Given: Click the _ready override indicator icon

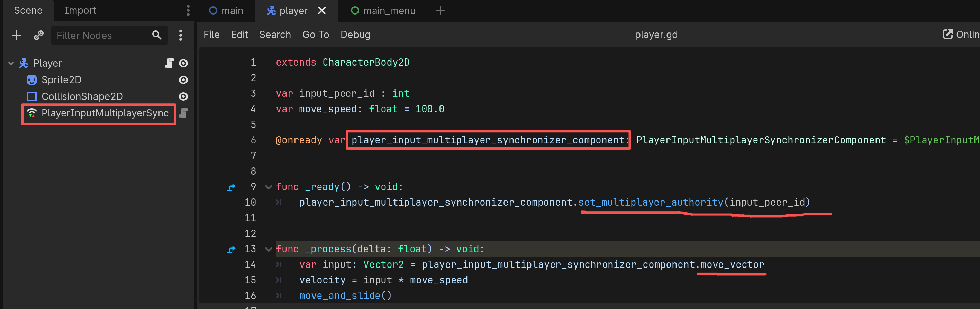Looking at the screenshot, I should tap(231, 187).
